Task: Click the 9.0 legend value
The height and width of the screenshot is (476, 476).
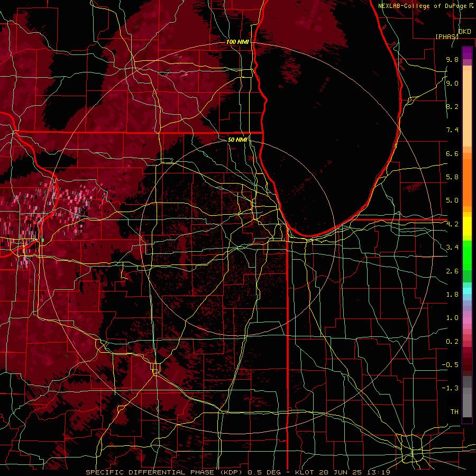Action: [x=452, y=83]
